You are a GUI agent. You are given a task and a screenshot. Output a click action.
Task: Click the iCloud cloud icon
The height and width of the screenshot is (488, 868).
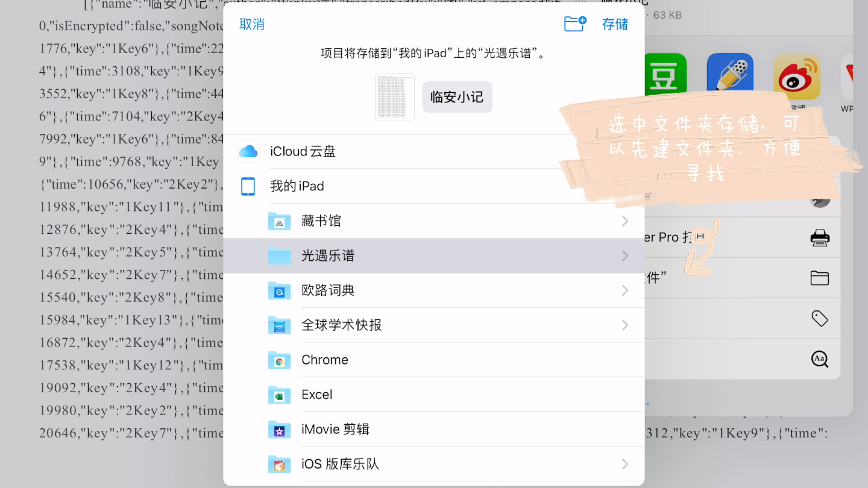coord(248,151)
